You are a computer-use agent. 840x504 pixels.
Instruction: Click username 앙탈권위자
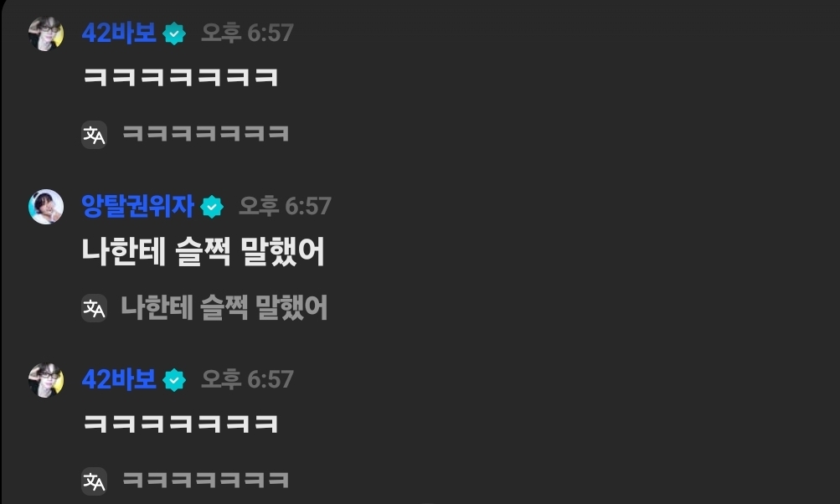137,206
